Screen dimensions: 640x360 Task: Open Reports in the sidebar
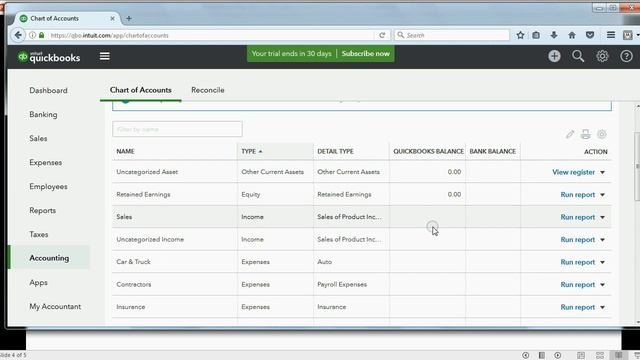[42, 211]
